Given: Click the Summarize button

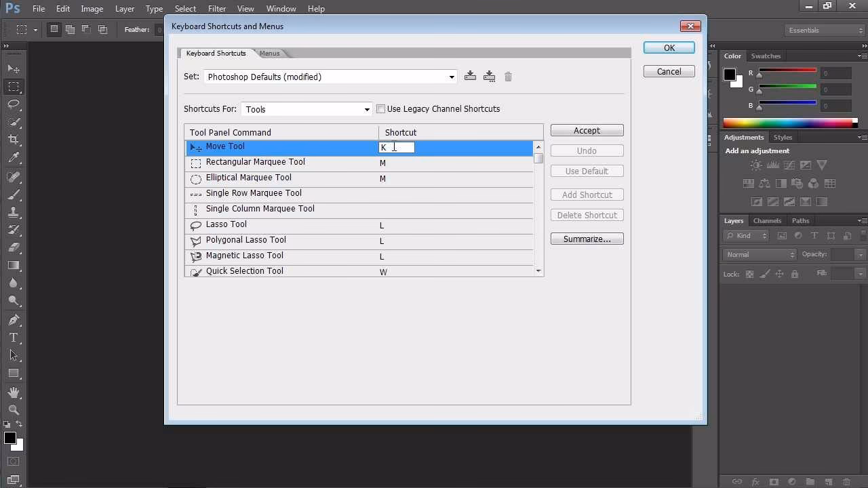Looking at the screenshot, I should 587,239.
